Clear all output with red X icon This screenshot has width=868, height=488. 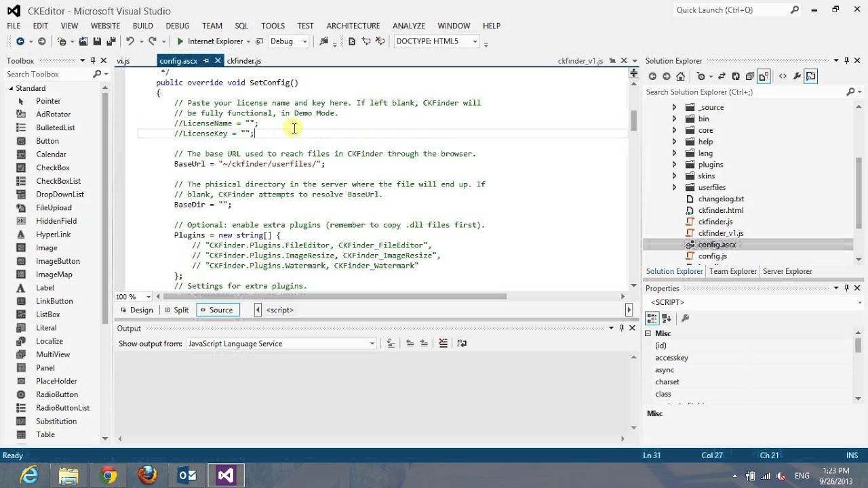tap(443, 344)
